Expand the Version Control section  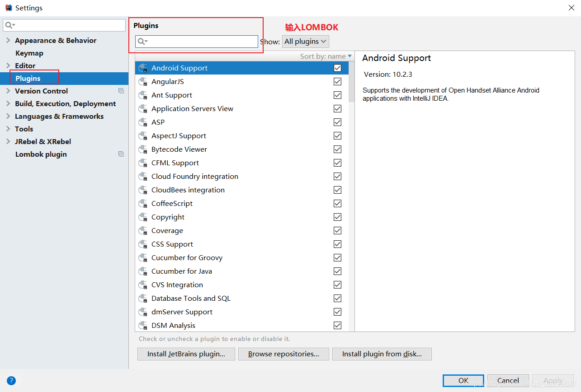(8, 91)
